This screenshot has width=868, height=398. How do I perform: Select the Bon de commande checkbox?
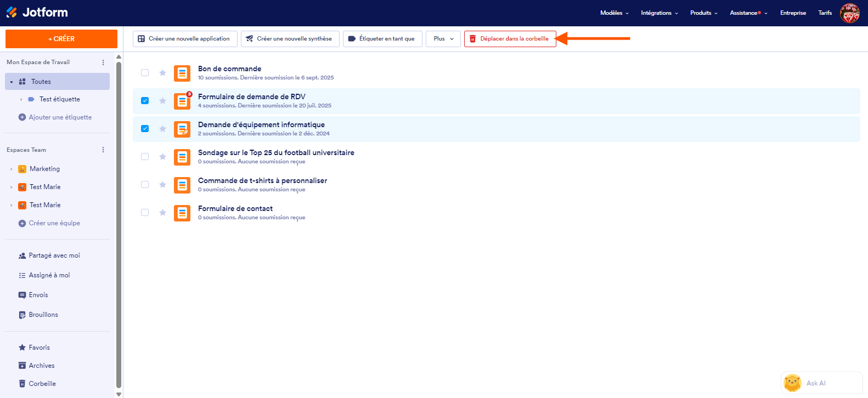[145, 73]
